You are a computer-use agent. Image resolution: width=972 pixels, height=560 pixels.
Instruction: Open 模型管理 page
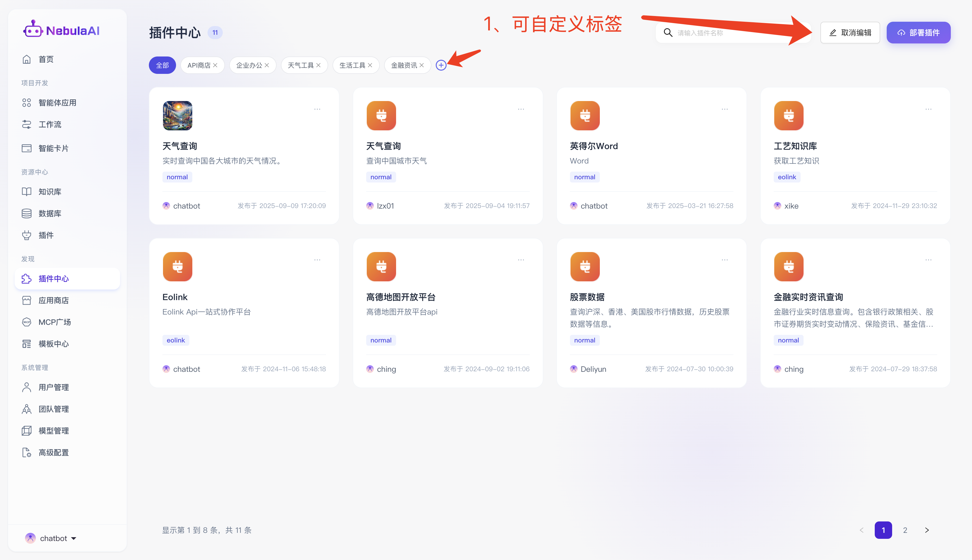coord(54,431)
